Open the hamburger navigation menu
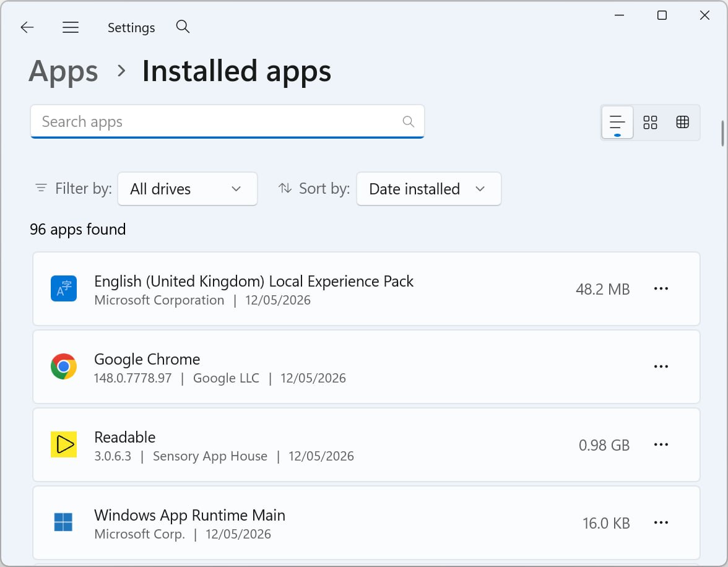The image size is (728, 567). coord(71,27)
